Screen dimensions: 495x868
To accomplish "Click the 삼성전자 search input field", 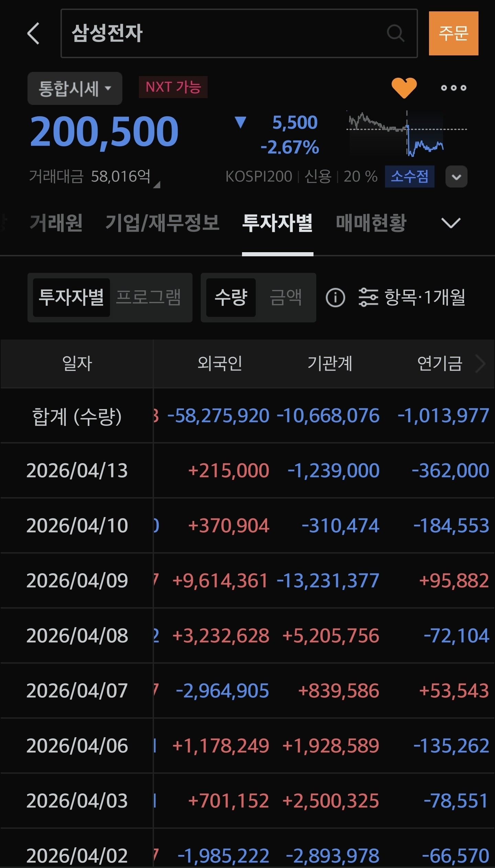I will [x=239, y=33].
